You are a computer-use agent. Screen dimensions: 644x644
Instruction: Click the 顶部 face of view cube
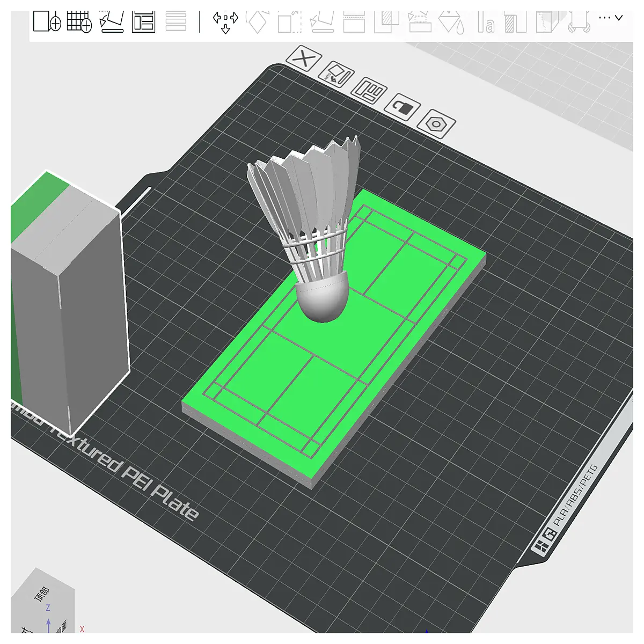click(x=42, y=593)
